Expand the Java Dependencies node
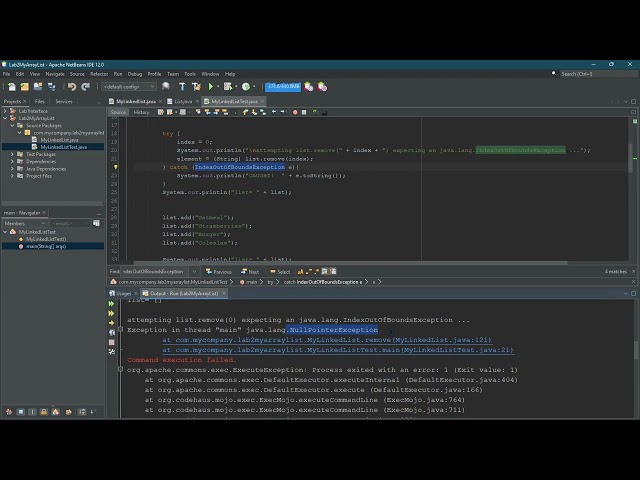This screenshot has width=640, height=480. point(12,169)
